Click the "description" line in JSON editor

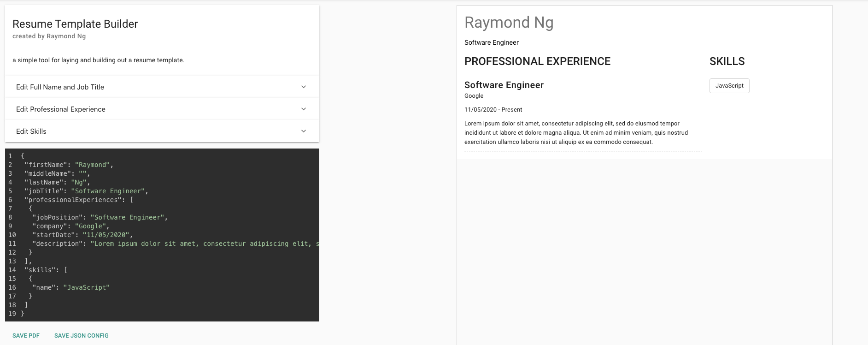176,244
